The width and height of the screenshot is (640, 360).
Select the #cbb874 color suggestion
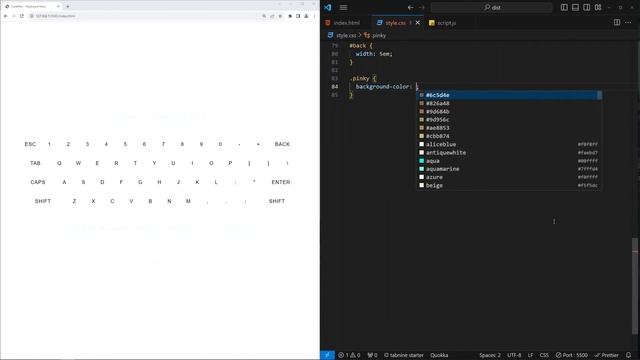(x=509, y=136)
